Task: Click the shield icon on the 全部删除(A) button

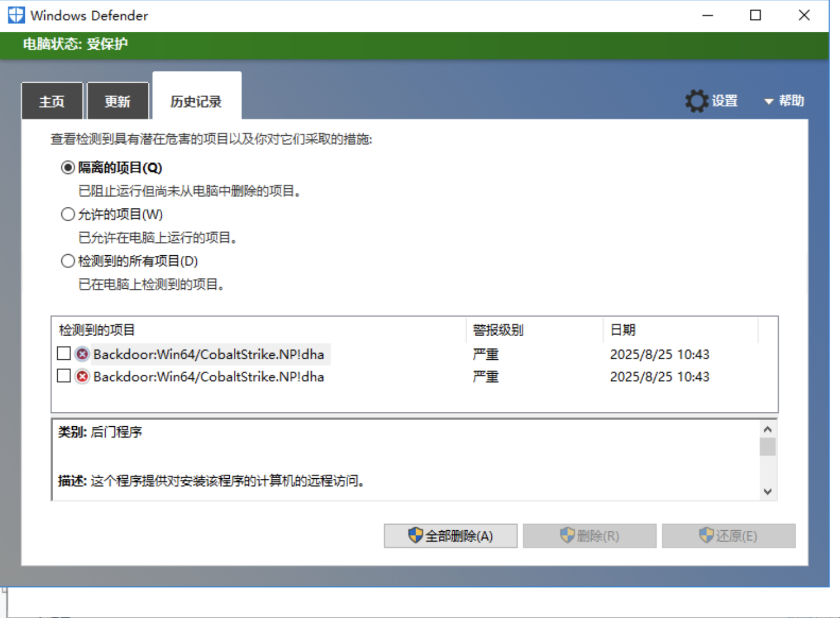Action: 415,535
